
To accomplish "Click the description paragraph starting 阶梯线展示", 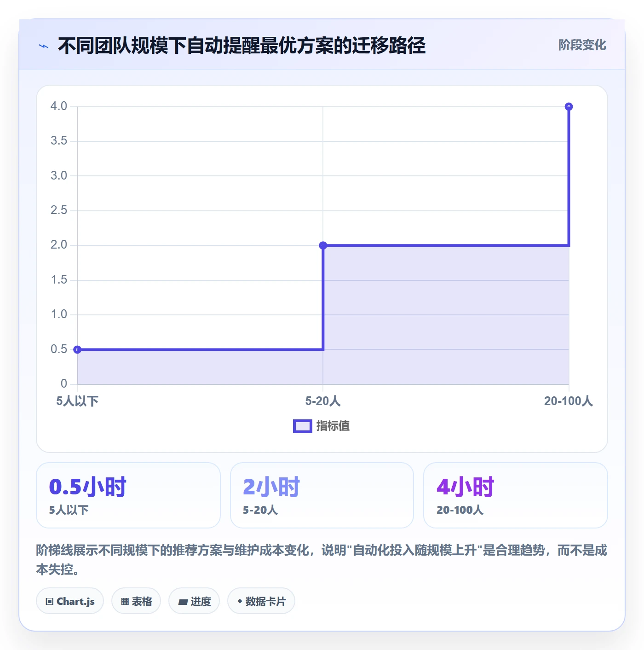I will [322, 560].
